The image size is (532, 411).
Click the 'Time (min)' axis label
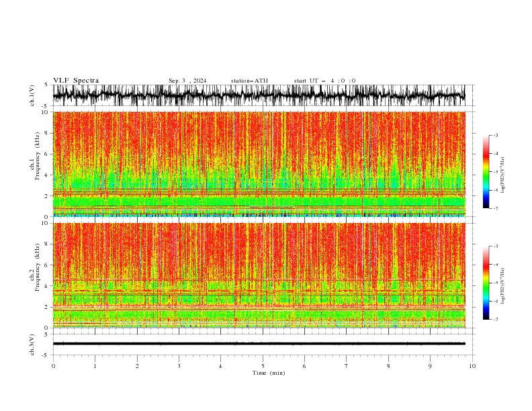[x=269, y=373]
